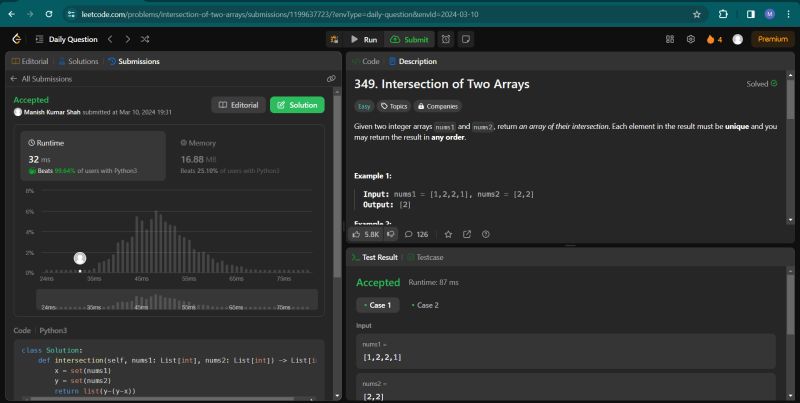Click the problem title 349. Intersection of Two Arrays

(x=442, y=84)
